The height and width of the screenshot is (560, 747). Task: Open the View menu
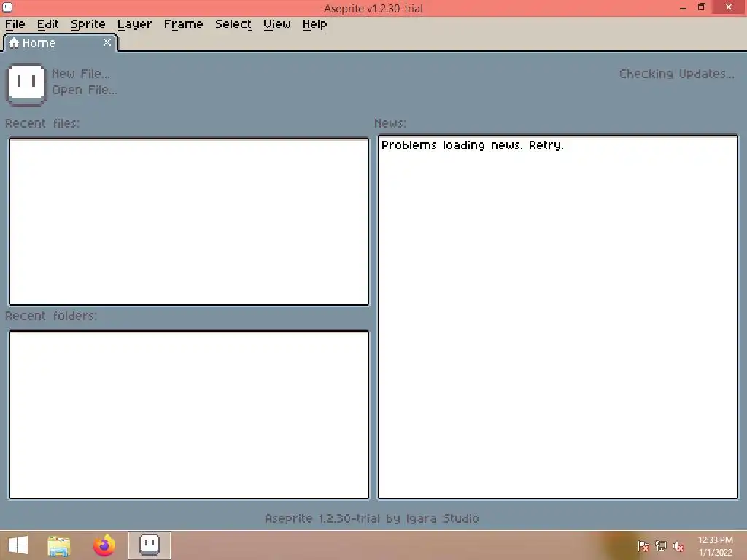click(276, 24)
